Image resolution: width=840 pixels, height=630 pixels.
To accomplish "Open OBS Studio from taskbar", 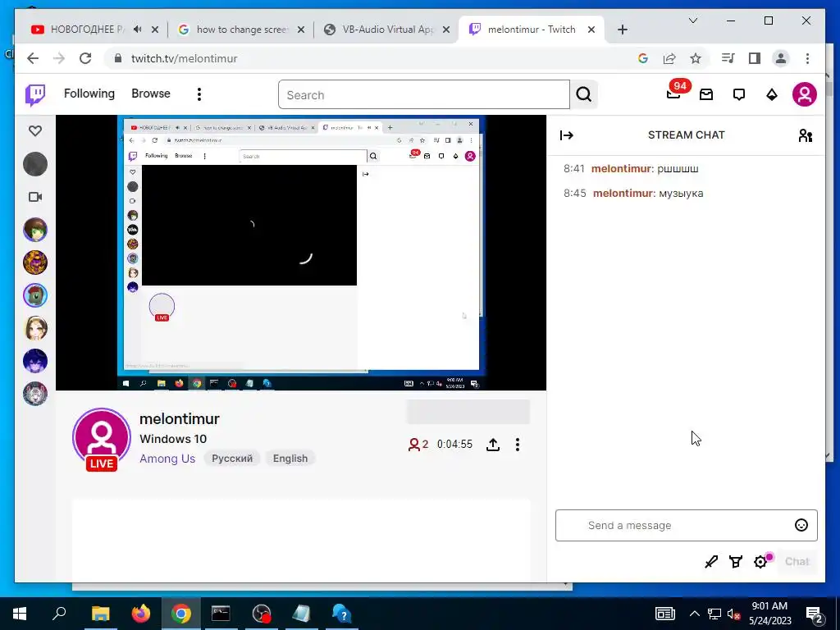I will click(262, 614).
